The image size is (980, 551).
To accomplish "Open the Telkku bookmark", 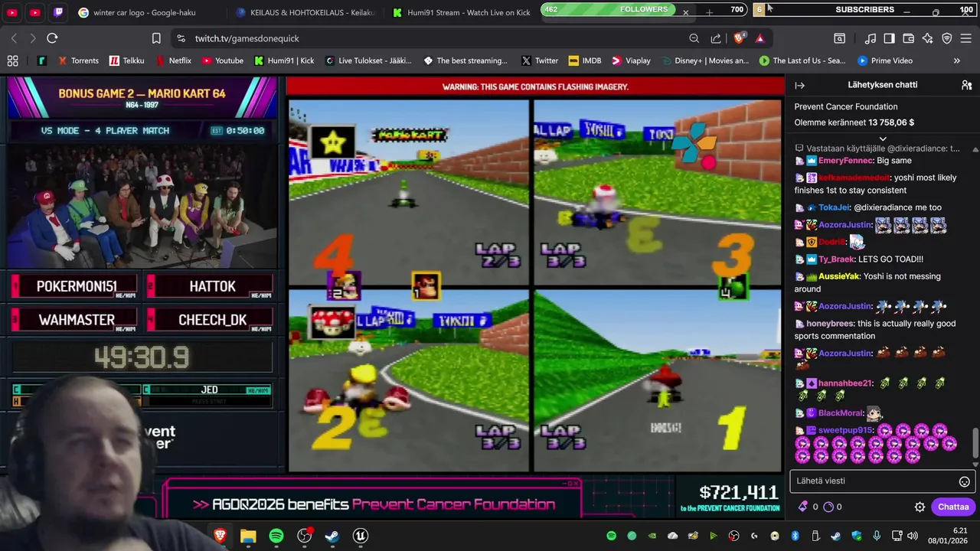I will click(x=126, y=60).
